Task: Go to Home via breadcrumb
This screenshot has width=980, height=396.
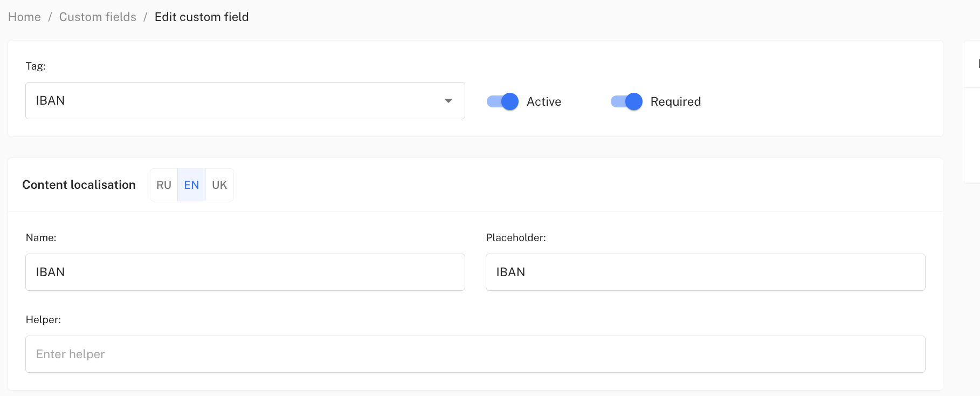Action: coord(24,17)
